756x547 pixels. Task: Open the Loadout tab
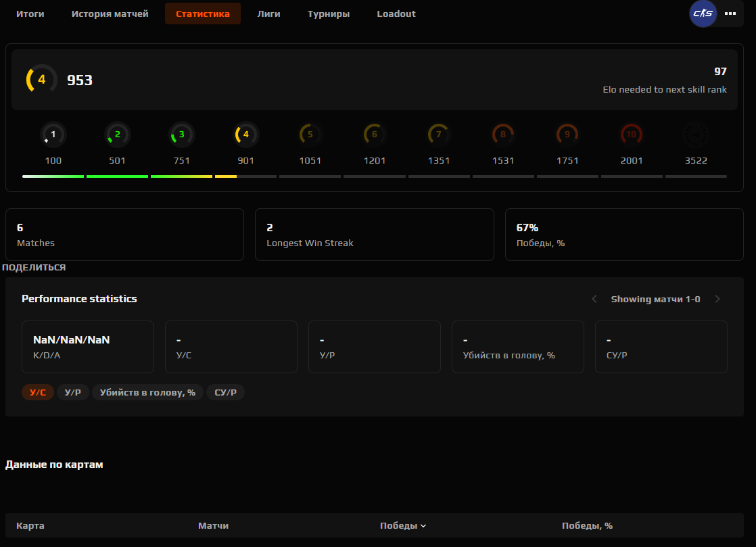(396, 14)
